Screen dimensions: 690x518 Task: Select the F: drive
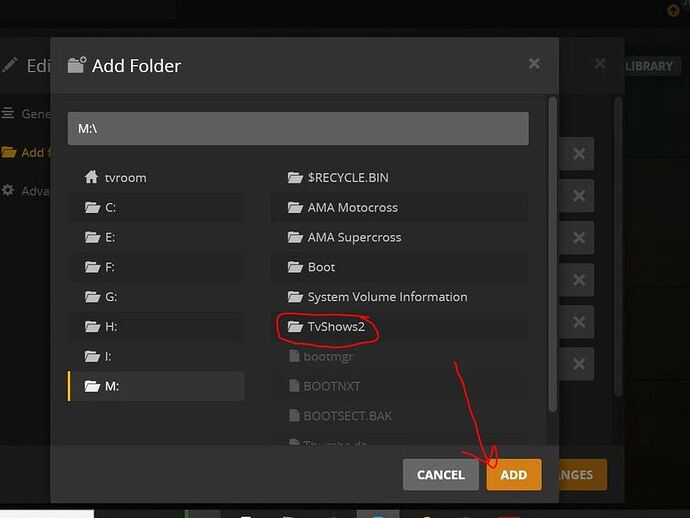[x=156, y=267]
